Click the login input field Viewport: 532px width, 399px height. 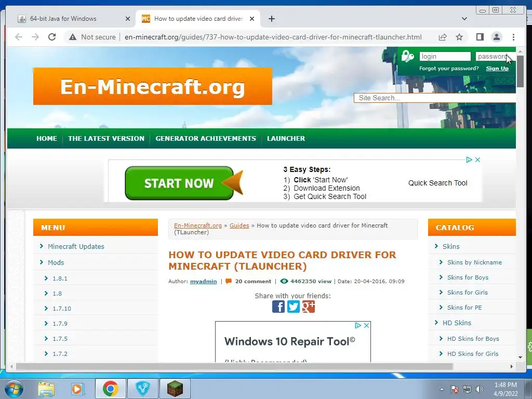445,56
